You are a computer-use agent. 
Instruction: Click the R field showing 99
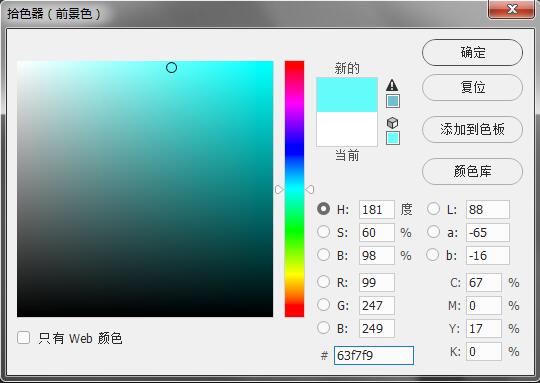(x=376, y=282)
